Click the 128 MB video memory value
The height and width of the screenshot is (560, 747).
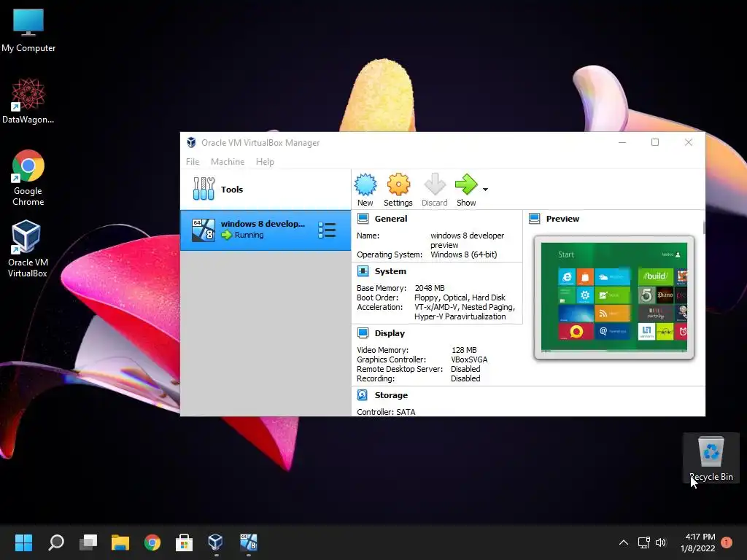(x=464, y=350)
